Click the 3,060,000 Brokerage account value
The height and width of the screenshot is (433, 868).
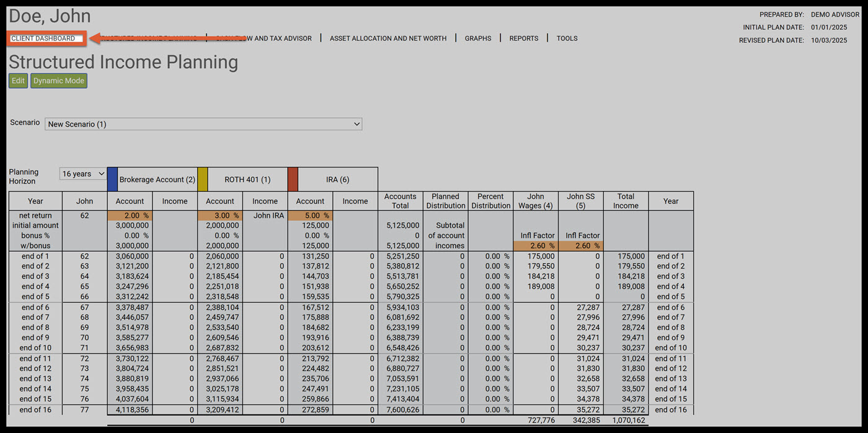[132, 256]
